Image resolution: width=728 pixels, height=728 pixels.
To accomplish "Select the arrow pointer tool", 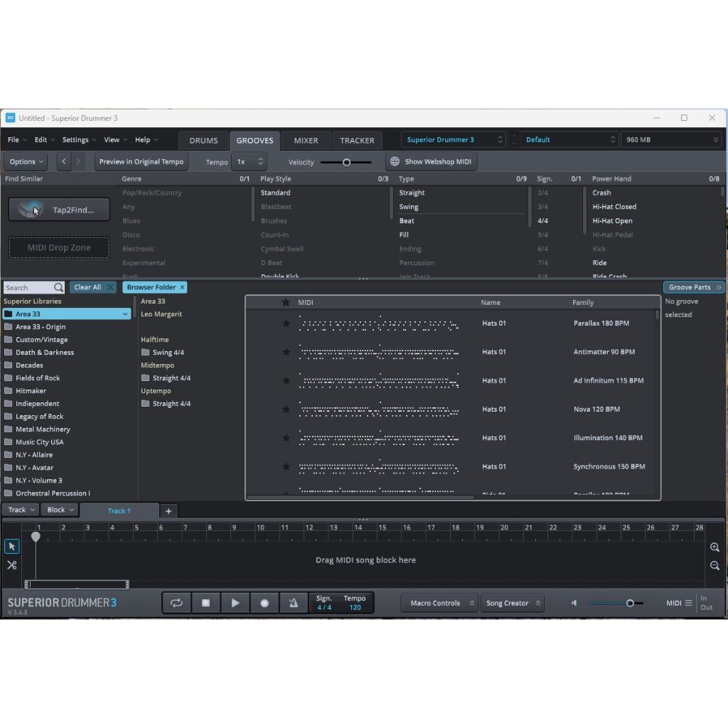I will click(12, 547).
